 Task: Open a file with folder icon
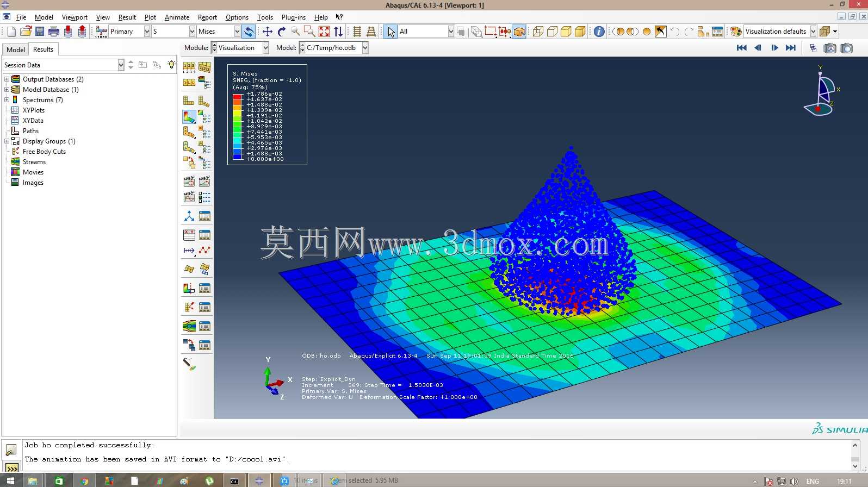pyautogui.click(x=26, y=32)
